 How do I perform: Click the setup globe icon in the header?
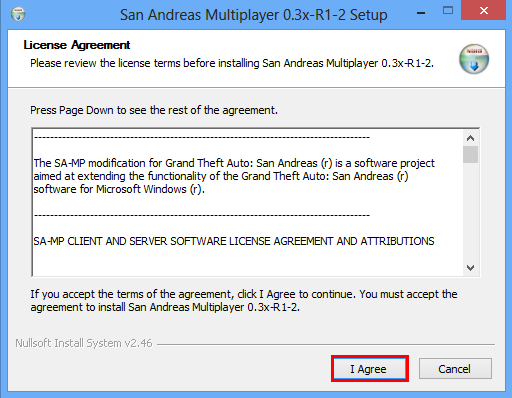tap(474, 59)
